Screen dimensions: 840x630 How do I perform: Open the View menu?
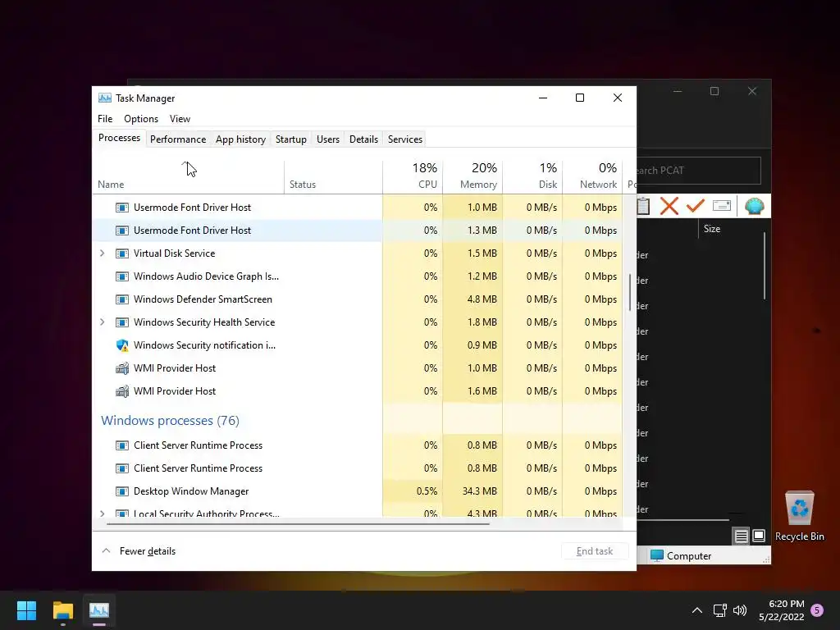tap(180, 119)
